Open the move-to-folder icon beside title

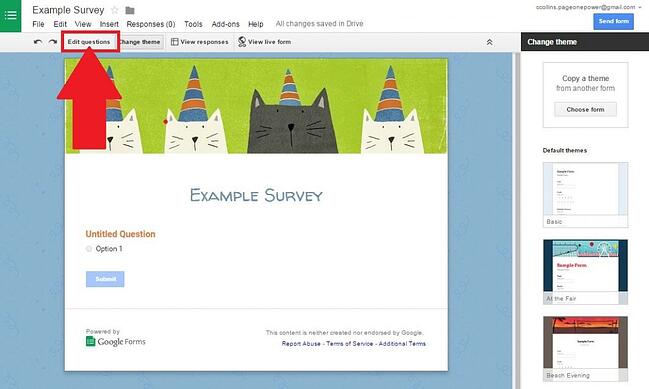(130, 10)
